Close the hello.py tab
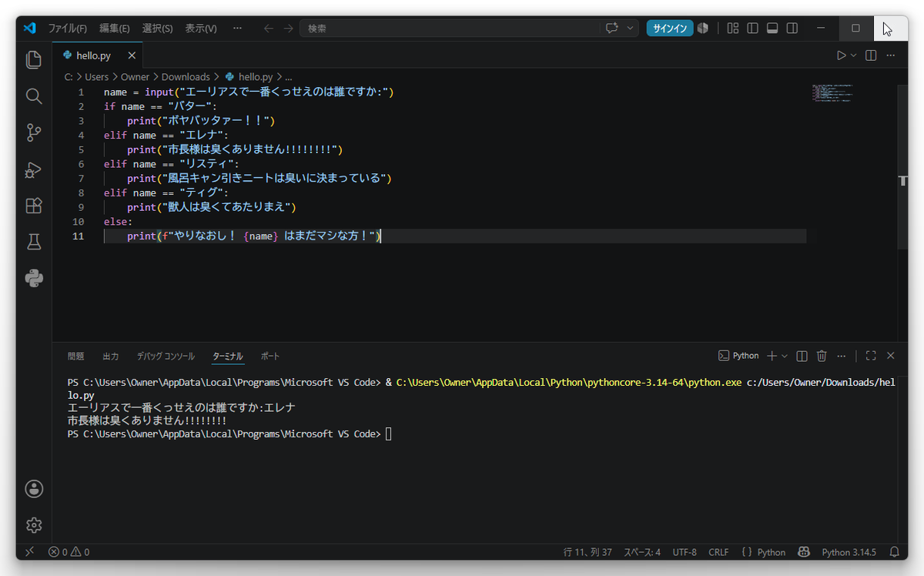This screenshot has height=576, width=924. point(132,55)
